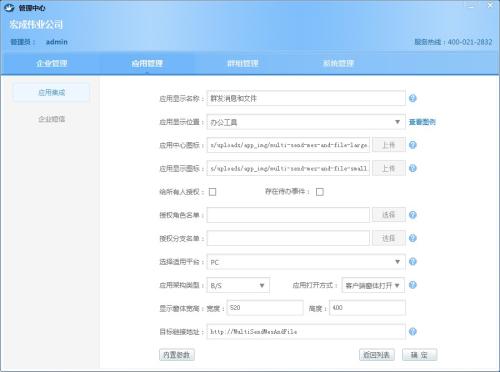Select 应用集成 in the left sidebar

[x=51, y=92]
